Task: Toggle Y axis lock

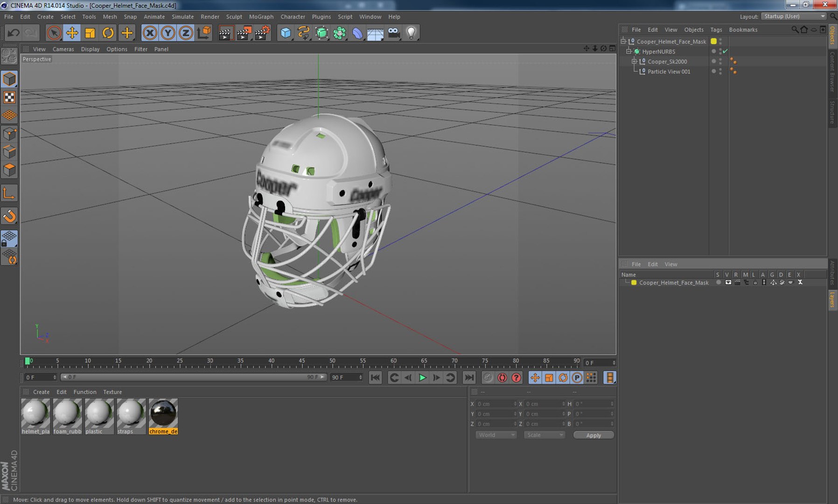Action: tap(168, 33)
